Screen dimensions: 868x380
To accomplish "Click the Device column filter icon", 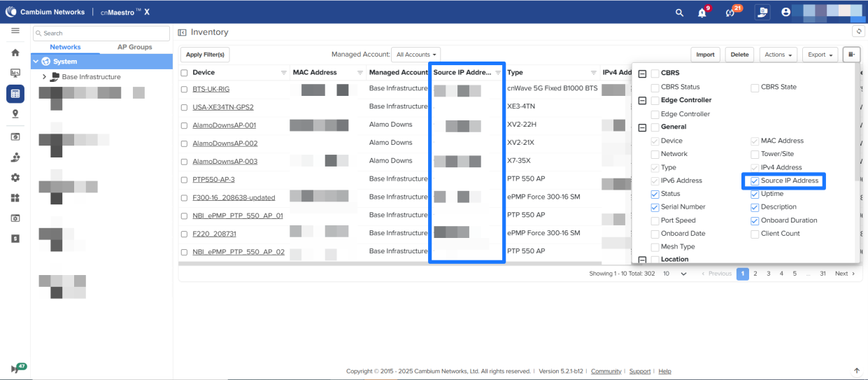I will (x=284, y=73).
